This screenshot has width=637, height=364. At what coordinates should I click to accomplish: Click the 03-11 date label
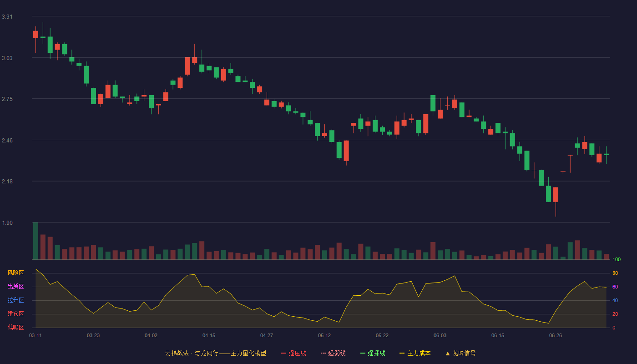(35, 335)
